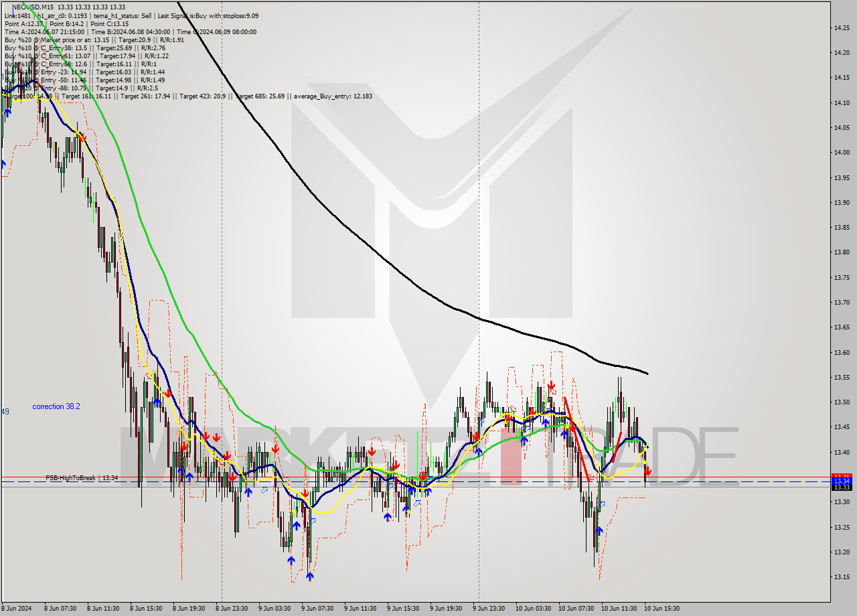This screenshot has height=616, width=857.
Task: Click the '10 Jun 03:30' time label
Action: pos(534,609)
